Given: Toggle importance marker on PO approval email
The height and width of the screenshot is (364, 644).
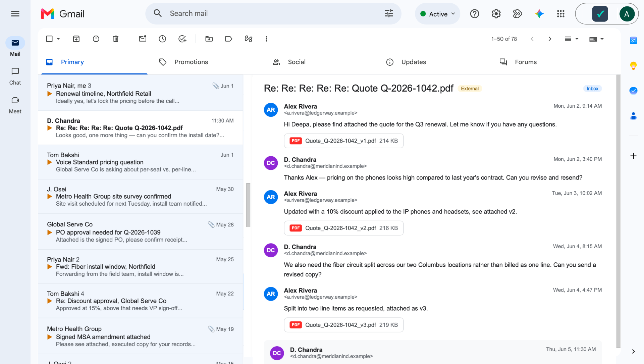Looking at the screenshot, I should (x=50, y=232).
